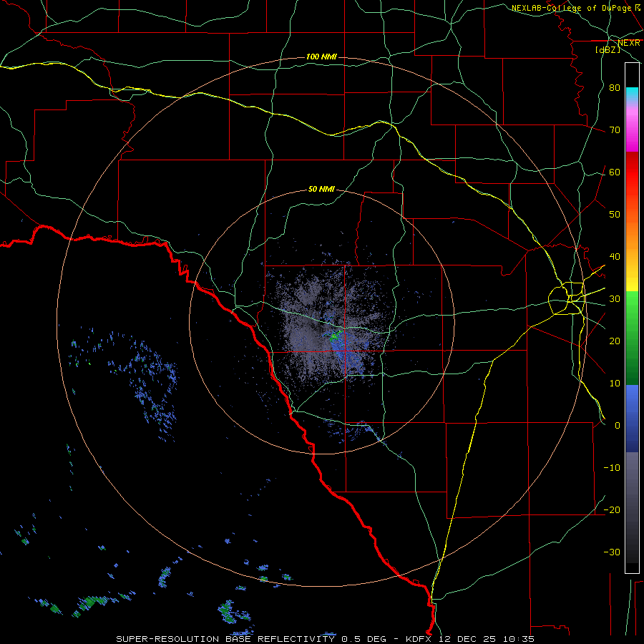644x644 pixels.
Task: Click the 50 dBZ scale label
Action: [x=615, y=214]
